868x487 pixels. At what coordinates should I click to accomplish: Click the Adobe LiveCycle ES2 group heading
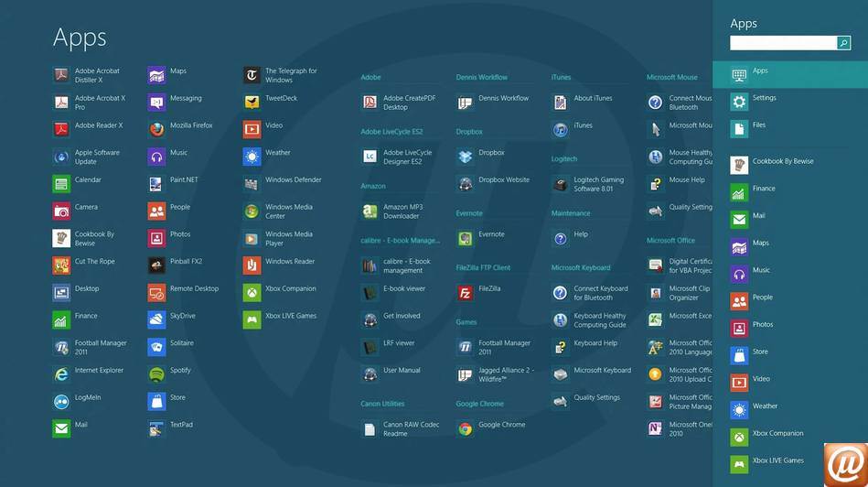(x=392, y=132)
